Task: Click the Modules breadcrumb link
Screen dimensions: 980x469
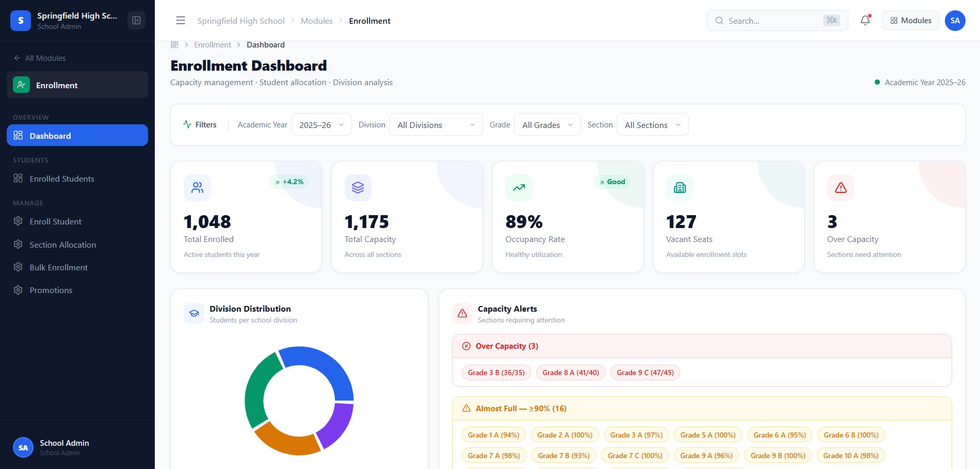Action: pos(317,21)
